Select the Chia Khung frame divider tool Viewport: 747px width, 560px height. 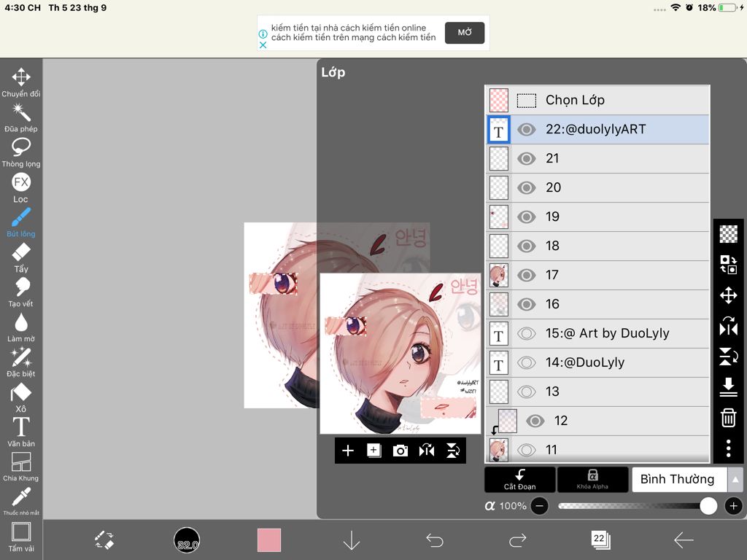click(21, 467)
